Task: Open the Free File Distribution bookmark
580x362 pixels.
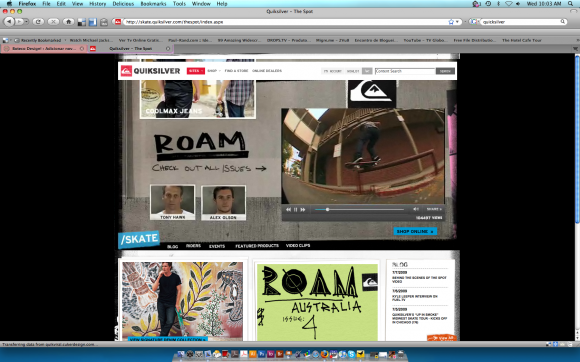Action: pos(475,40)
